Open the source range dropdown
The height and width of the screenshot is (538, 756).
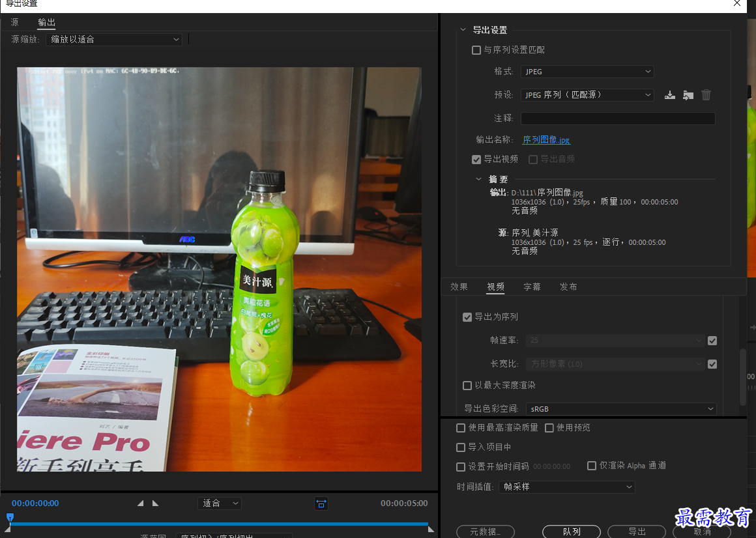[234, 535]
